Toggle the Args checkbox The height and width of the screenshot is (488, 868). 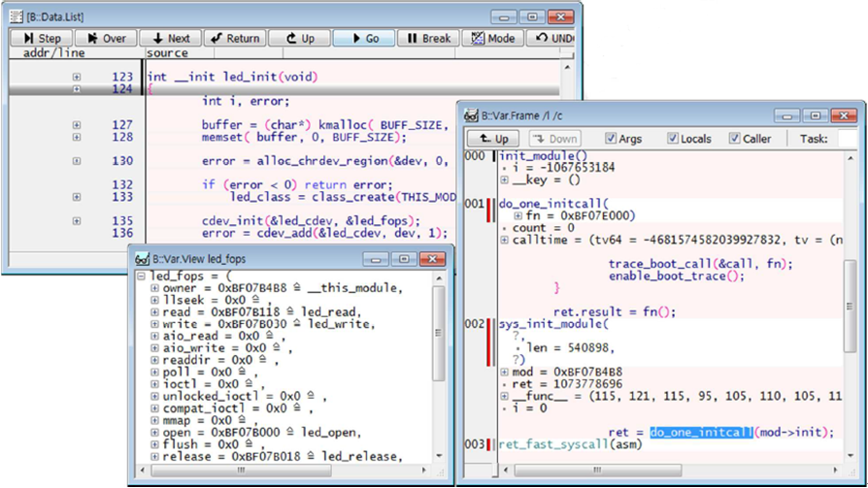(x=611, y=139)
